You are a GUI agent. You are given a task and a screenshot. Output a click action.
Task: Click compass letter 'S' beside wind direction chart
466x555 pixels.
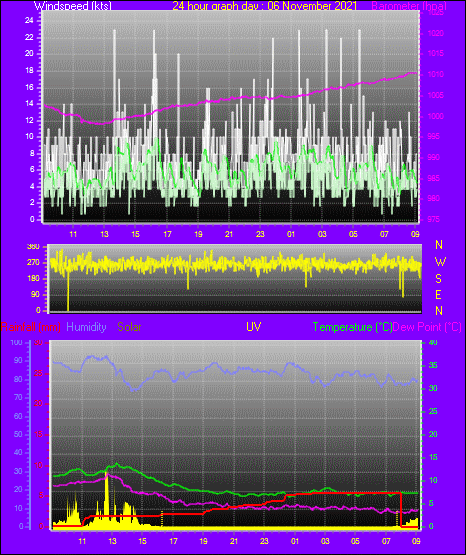tap(438, 279)
